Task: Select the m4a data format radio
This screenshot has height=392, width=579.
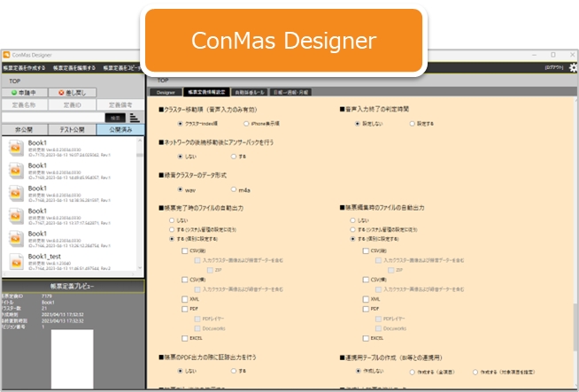Action: 234,189
